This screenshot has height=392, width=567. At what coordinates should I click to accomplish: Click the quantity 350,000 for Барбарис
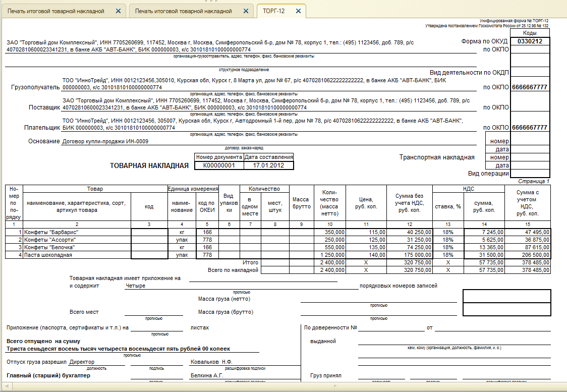coord(330,232)
